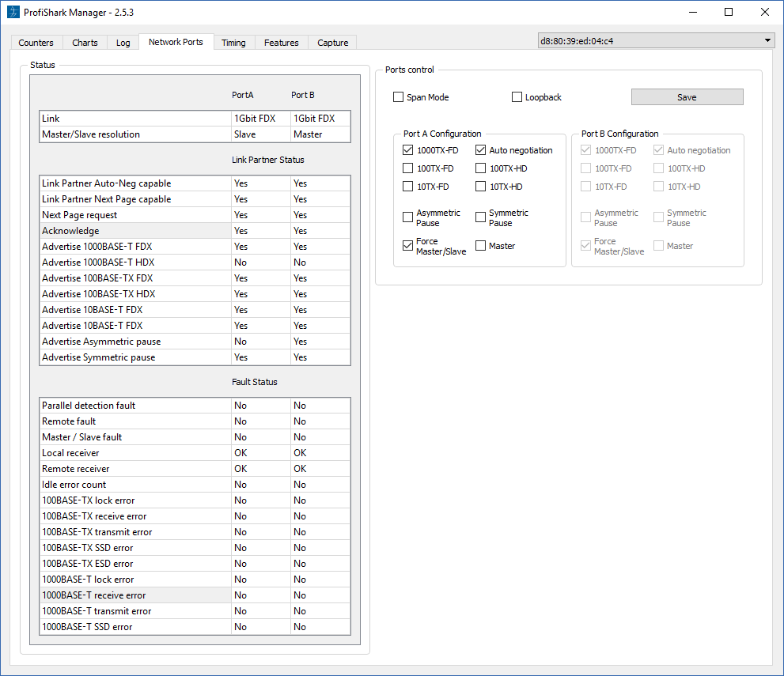The height and width of the screenshot is (676, 784).
Task: Open the Charts tab
Action: [85, 43]
